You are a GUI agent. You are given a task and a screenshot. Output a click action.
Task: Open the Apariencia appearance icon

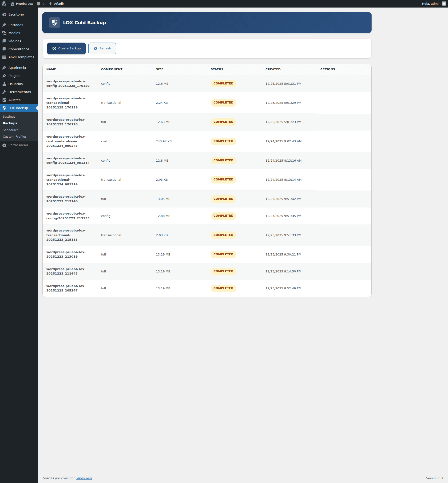4,68
